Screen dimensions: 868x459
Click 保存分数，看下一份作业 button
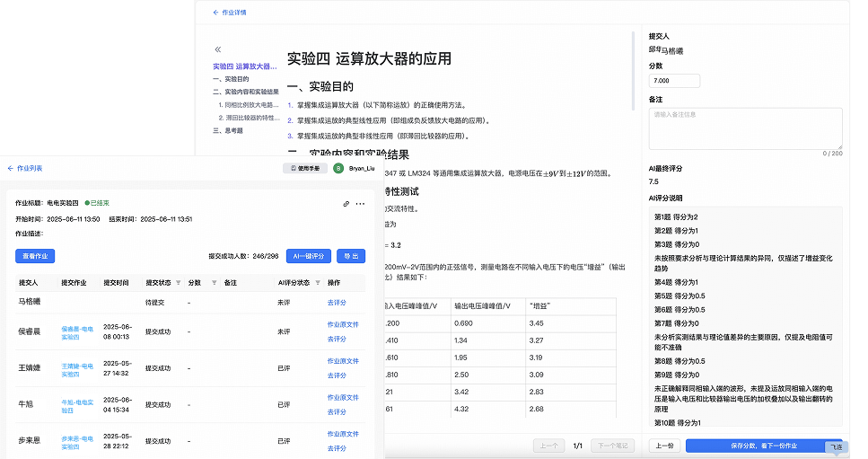(x=763, y=446)
